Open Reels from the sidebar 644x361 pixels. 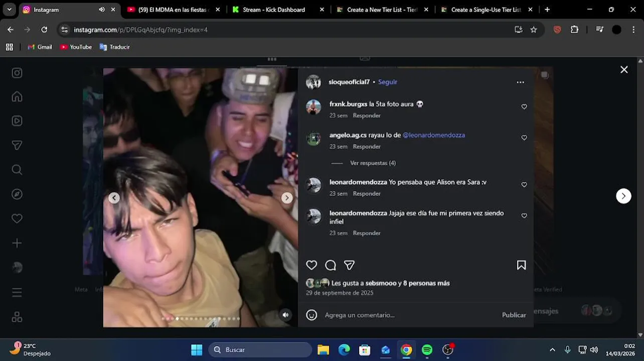[x=17, y=121]
